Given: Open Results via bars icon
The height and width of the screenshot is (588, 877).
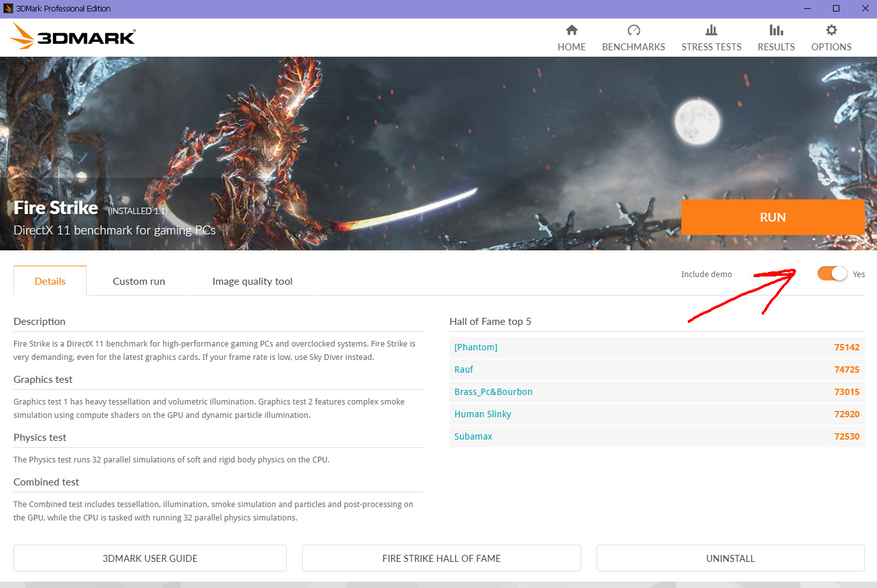Looking at the screenshot, I should [776, 30].
